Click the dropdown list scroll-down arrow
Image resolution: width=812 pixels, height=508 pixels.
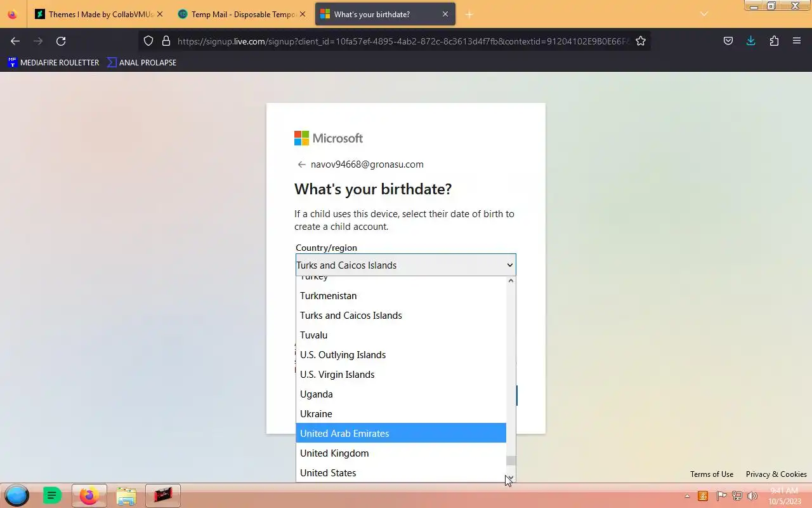(x=511, y=478)
